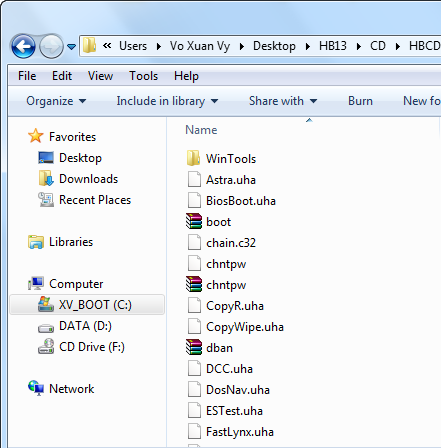The height and width of the screenshot is (448, 441).
Task: Click the Desktop breadcrumb in address bar
Action: click(274, 46)
